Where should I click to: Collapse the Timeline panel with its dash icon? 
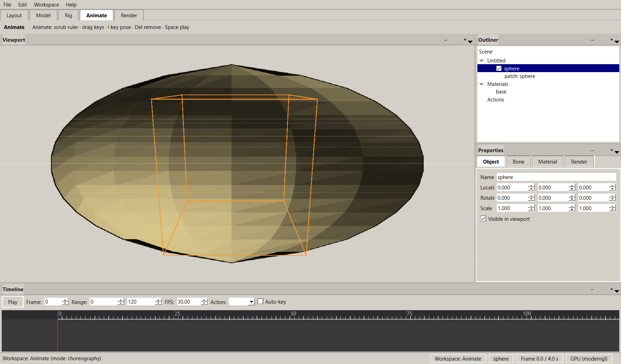click(592, 289)
